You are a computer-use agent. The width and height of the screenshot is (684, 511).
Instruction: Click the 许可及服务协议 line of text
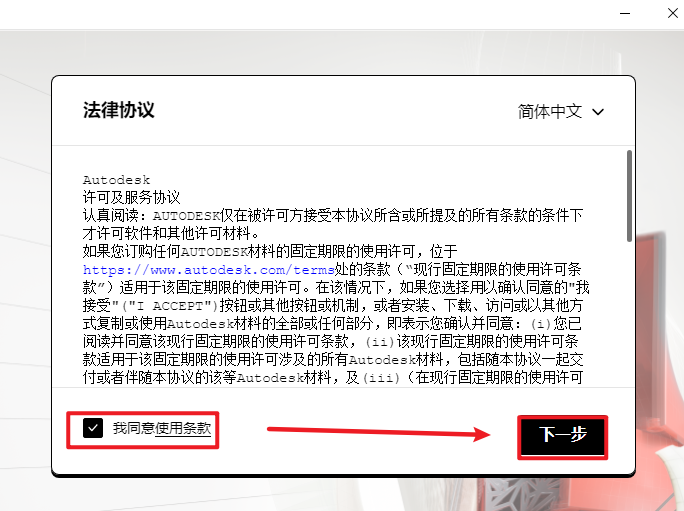coord(131,197)
